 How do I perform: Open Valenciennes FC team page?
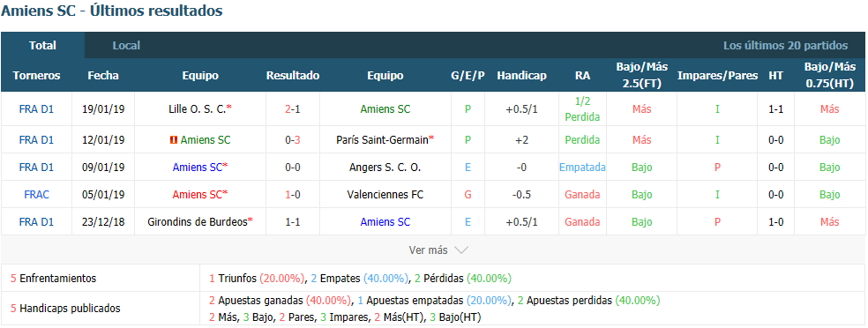(385, 195)
